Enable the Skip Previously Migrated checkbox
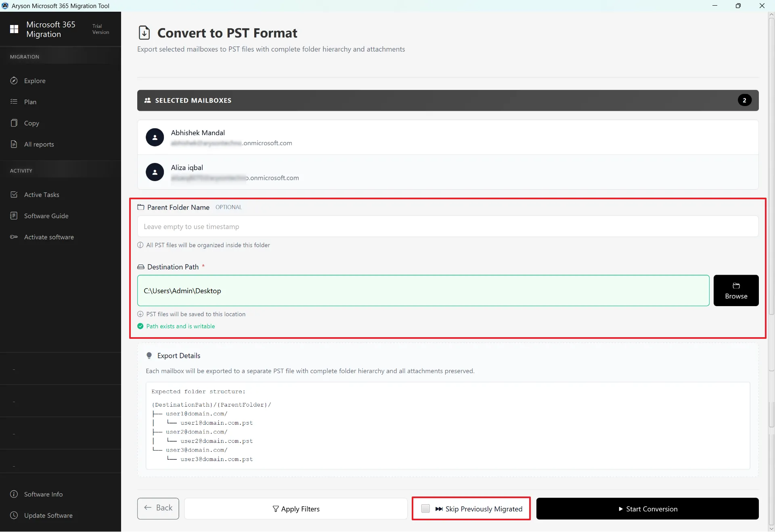Image resolution: width=775 pixels, height=532 pixels. pyautogui.click(x=425, y=509)
